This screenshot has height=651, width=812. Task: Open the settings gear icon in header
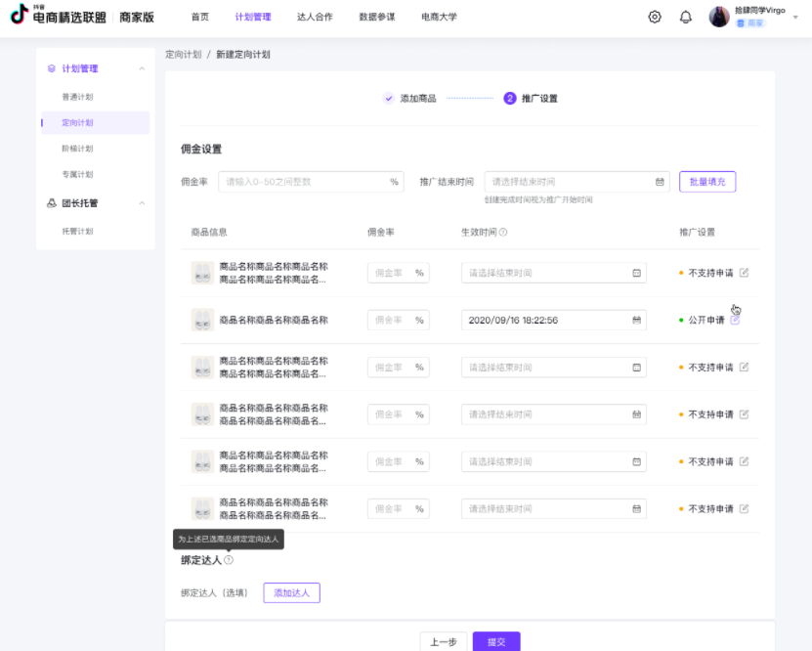pos(655,18)
